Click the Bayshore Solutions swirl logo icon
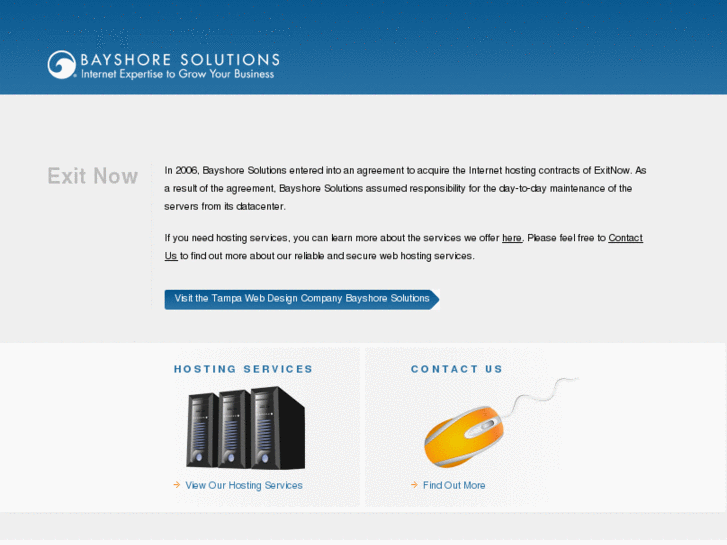 click(x=61, y=64)
